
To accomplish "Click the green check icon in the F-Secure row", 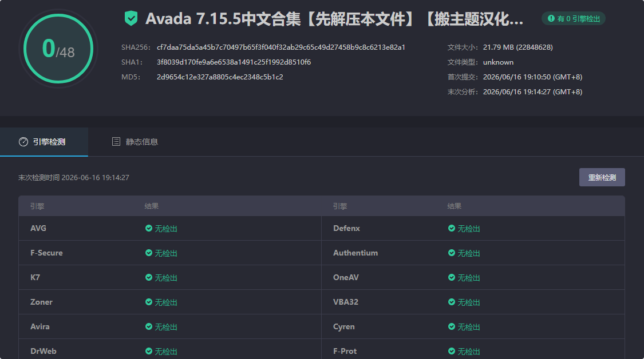I will coord(149,253).
